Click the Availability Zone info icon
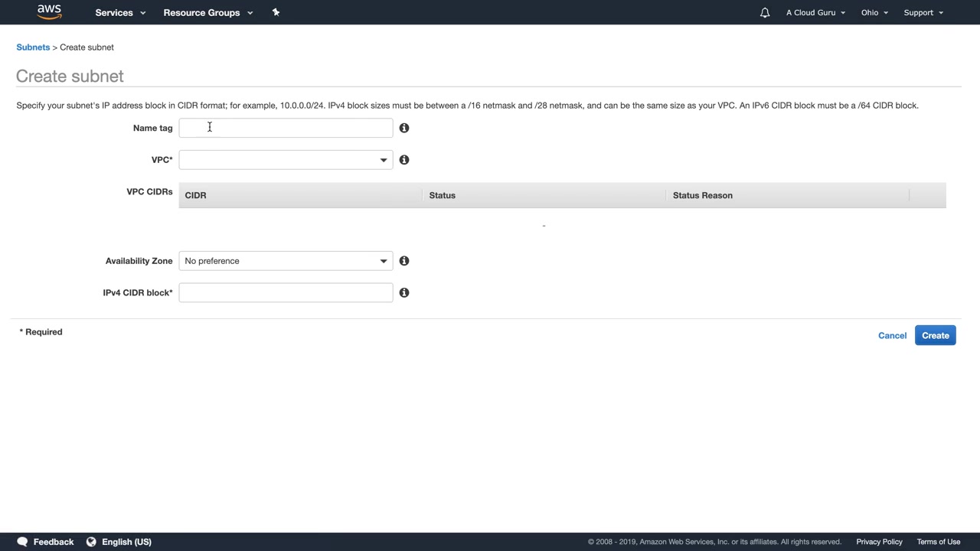980x551 pixels. [x=404, y=261]
